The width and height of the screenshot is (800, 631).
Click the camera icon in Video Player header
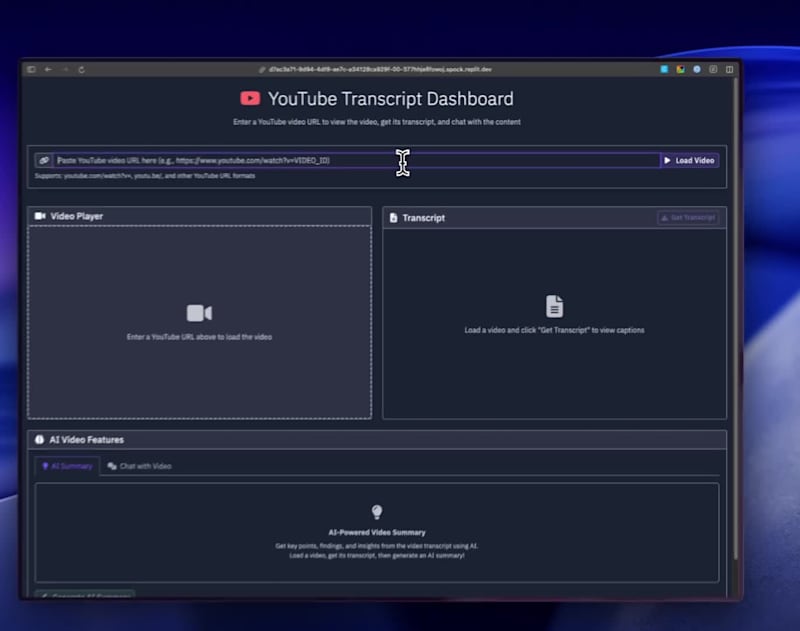pos(40,216)
